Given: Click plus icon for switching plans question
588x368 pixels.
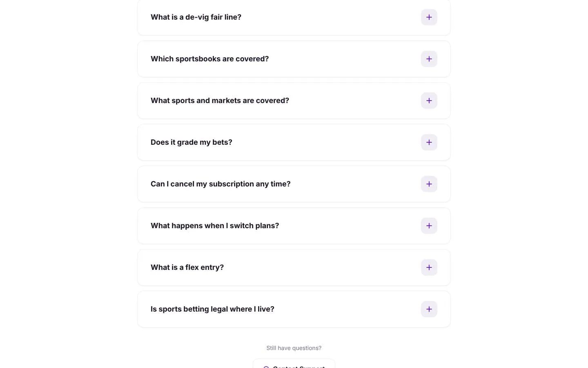Looking at the screenshot, I should click(429, 226).
